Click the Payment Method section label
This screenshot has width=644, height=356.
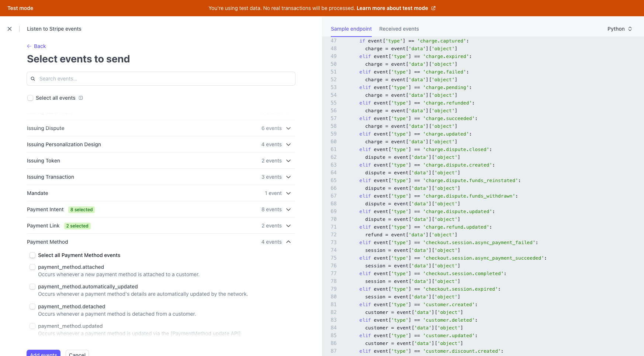coord(48,242)
